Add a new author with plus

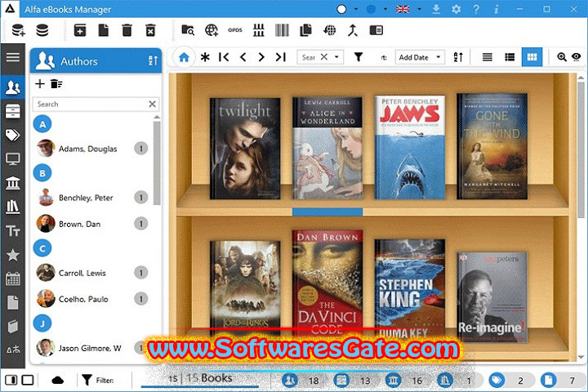coord(40,83)
